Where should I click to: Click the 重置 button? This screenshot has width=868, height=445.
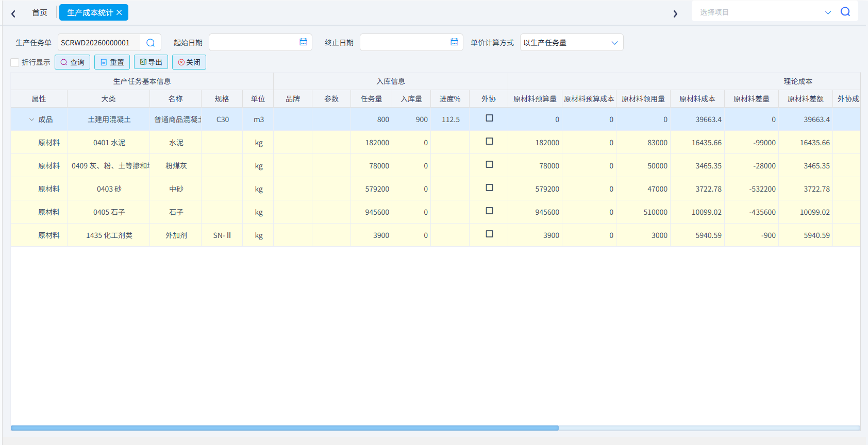pos(112,62)
